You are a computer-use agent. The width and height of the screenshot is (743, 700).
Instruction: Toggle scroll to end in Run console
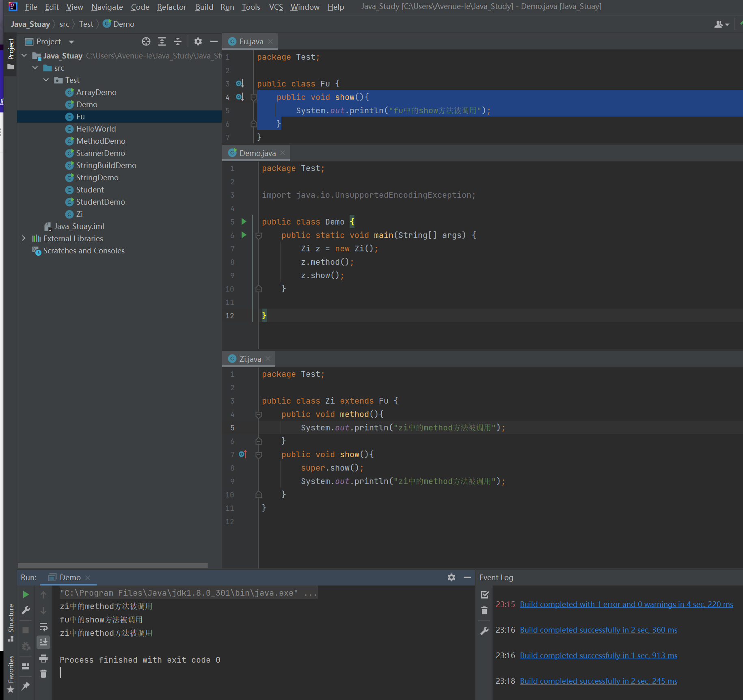pyautogui.click(x=43, y=642)
